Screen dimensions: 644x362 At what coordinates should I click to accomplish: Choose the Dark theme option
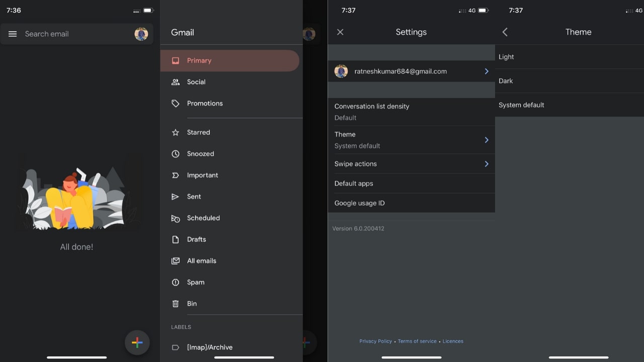click(570, 81)
